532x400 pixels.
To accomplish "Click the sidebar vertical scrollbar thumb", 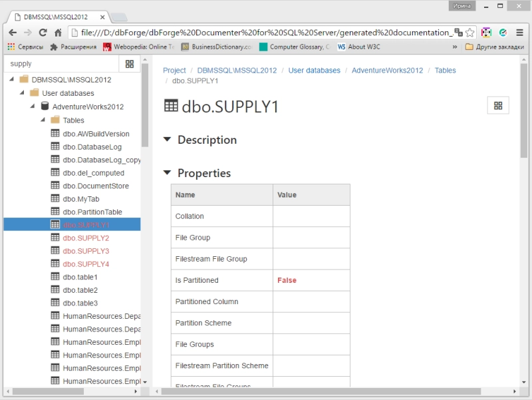I will tap(145, 105).
